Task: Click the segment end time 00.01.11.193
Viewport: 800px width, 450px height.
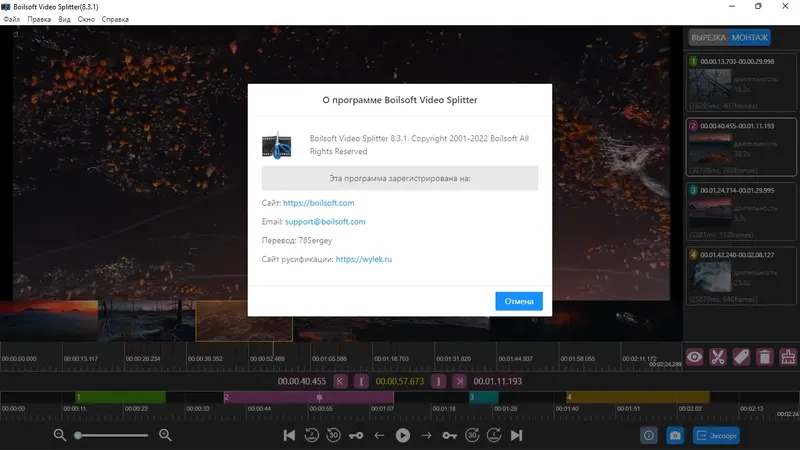Action: (497, 381)
